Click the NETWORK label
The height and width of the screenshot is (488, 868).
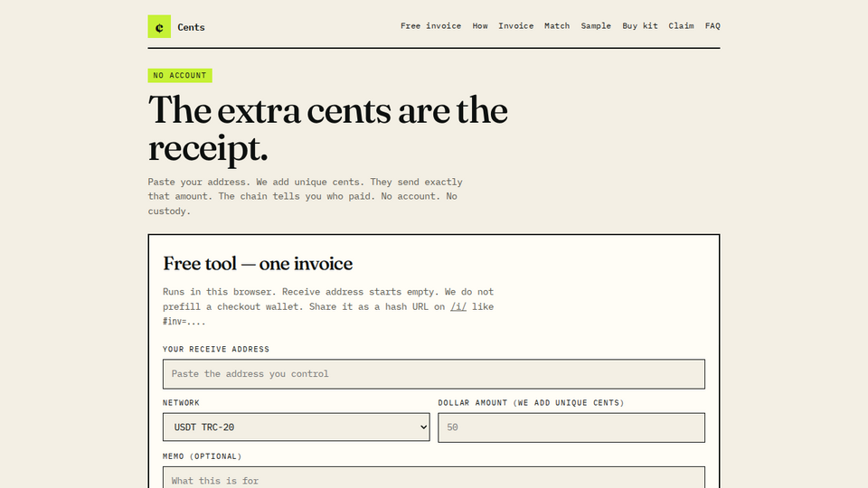point(181,403)
